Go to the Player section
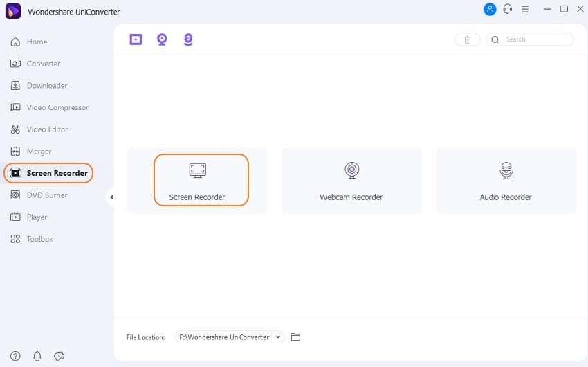 coord(29,217)
